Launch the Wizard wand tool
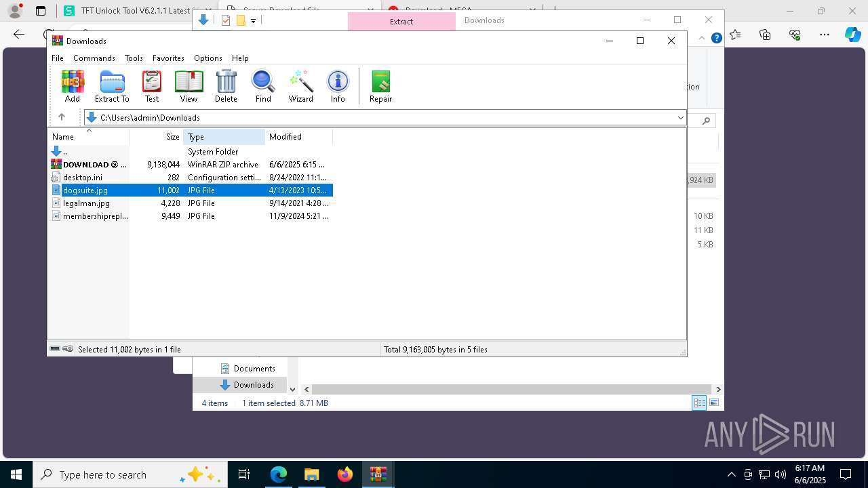This screenshot has width=868, height=488. pyautogui.click(x=300, y=86)
